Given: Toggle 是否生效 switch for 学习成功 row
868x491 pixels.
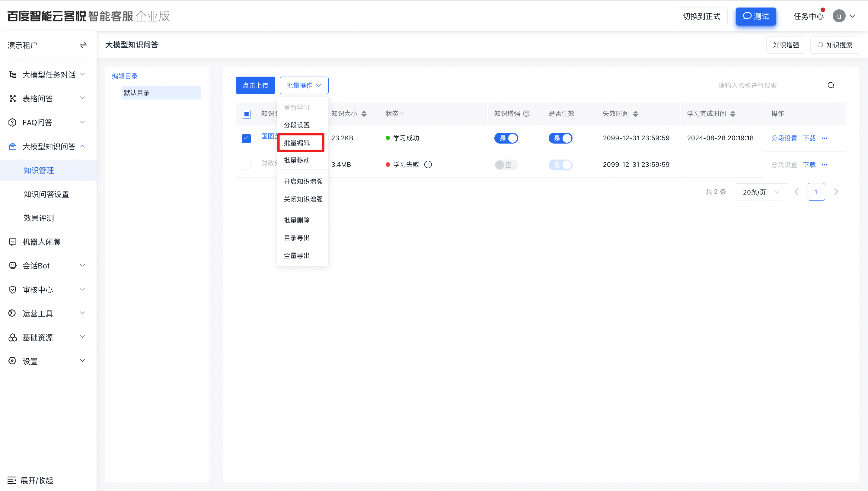Looking at the screenshot, I should (560, 138).
